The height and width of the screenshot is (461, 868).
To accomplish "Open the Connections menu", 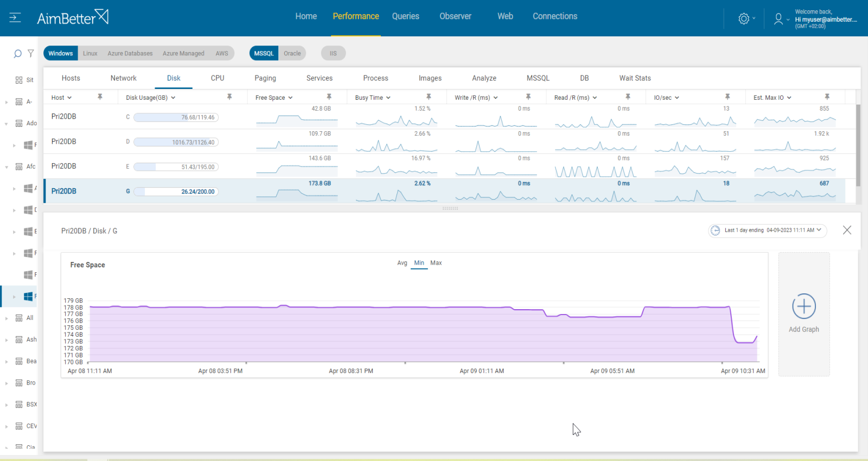I will tap(555, 16).
